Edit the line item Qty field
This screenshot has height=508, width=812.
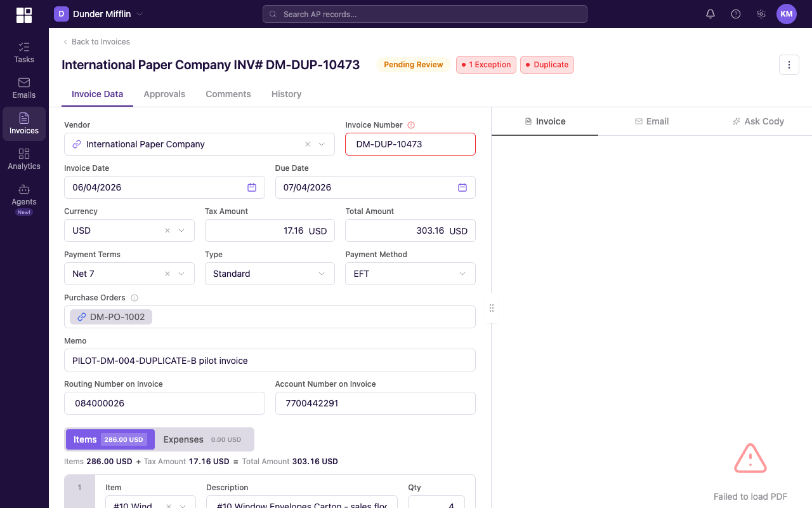pos(436,502)
